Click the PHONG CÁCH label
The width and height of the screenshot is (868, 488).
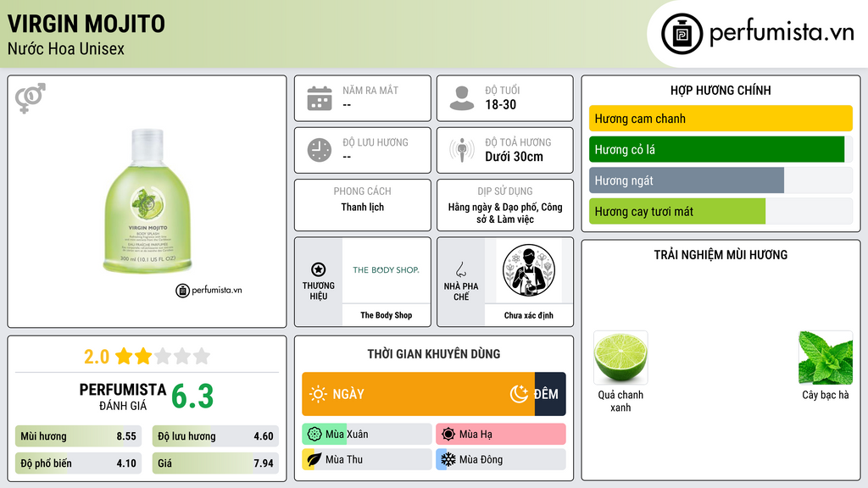(363, 191)
